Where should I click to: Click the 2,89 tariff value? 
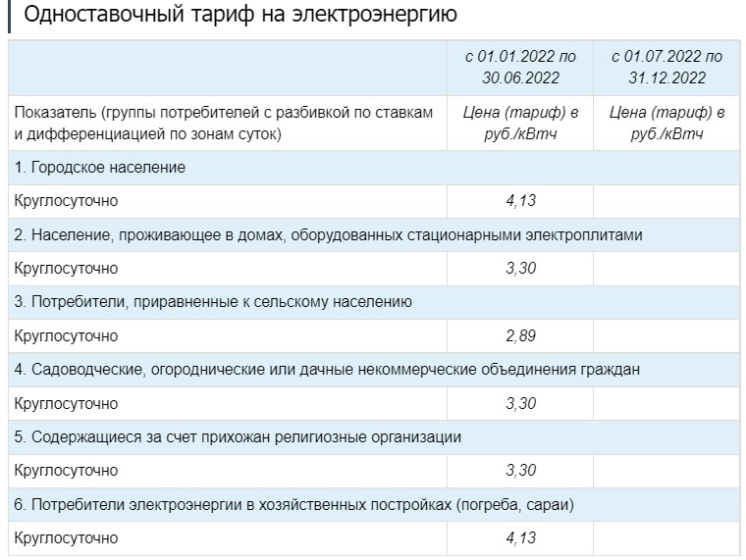click(520, 336)
